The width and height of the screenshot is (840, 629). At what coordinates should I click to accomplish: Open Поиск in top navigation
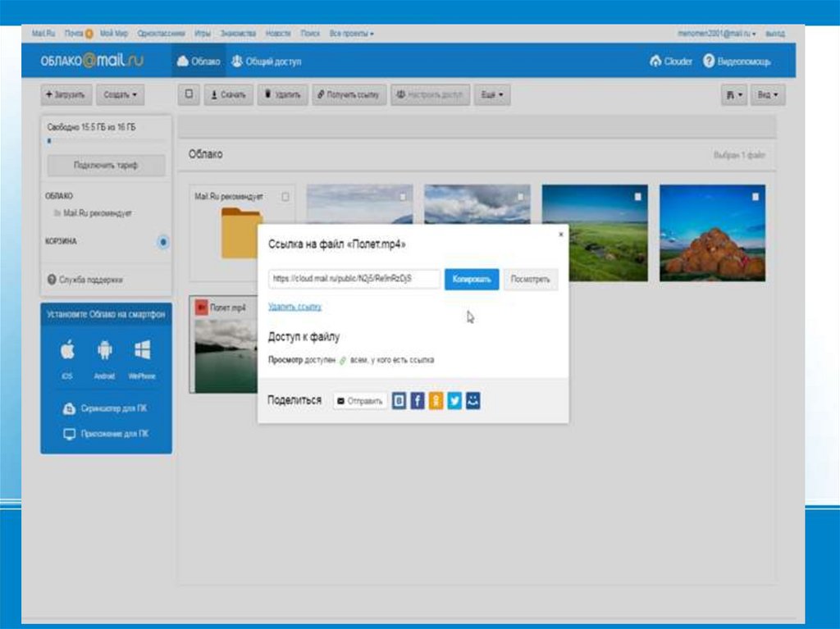[309, 34]
